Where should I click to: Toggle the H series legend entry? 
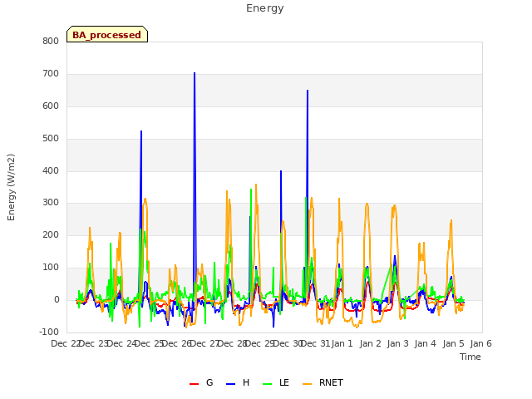pyautogui.click(x=238, y=382)
